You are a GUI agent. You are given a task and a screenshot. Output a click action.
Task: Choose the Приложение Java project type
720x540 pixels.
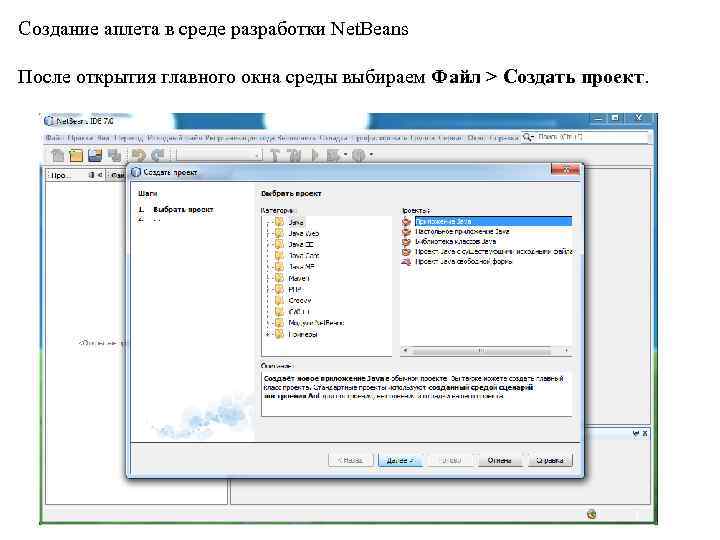coord(493,221)
